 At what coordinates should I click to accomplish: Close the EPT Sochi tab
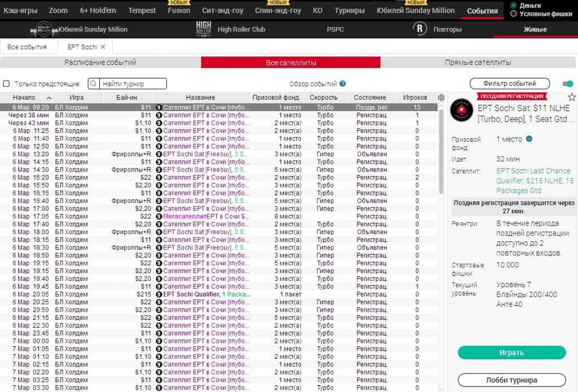click(103, 47)
